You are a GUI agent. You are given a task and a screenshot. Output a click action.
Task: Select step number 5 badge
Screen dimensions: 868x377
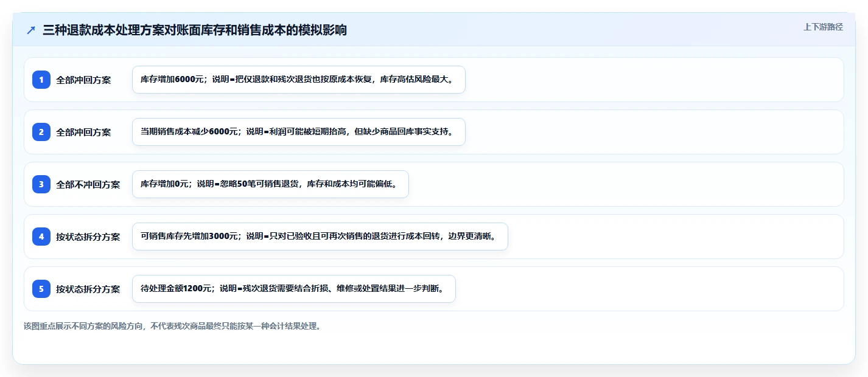(x=41, y=289)
